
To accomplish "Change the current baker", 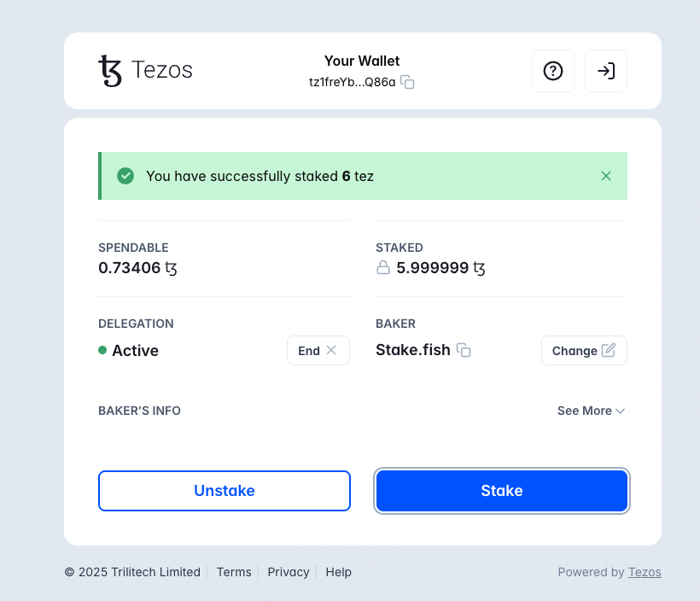I will point(584,350).
